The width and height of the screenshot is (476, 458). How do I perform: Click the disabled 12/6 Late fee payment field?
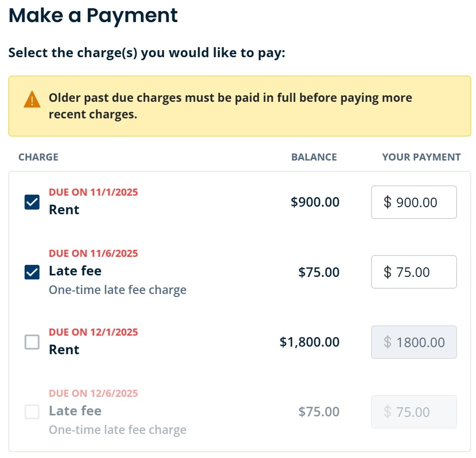click(414, 412)
